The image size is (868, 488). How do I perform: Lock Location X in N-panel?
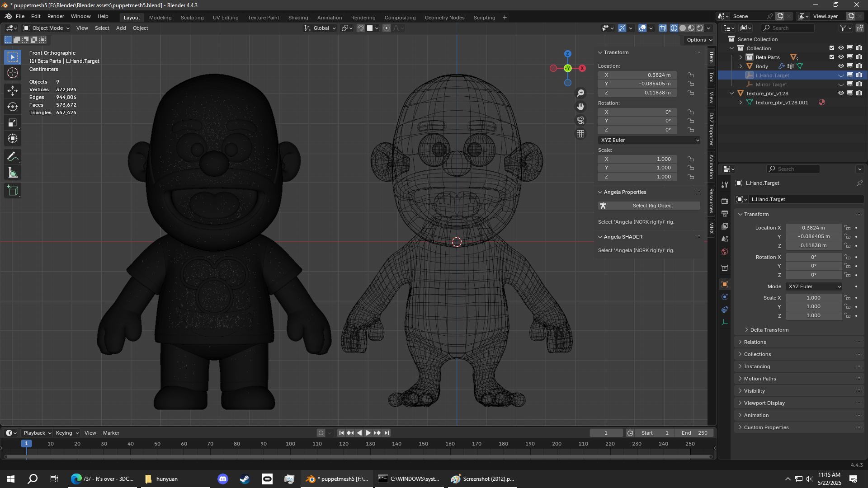(x=691, y=75)
